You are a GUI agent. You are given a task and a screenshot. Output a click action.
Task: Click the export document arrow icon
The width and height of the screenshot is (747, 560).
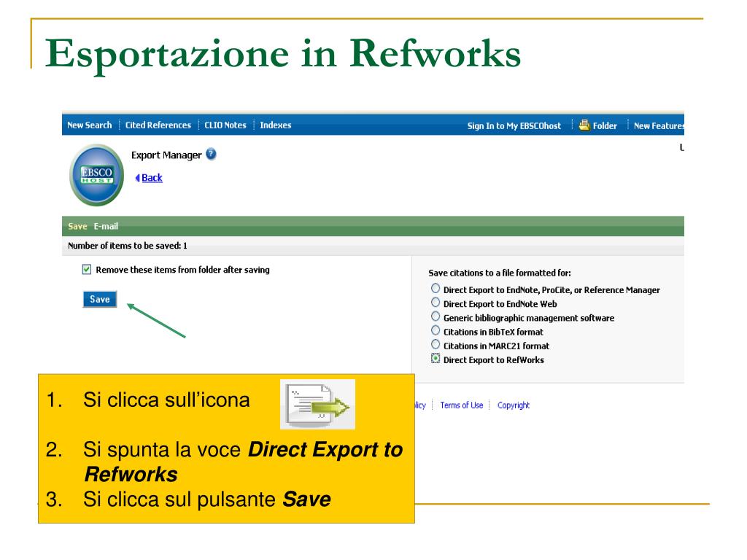point(318,404)
